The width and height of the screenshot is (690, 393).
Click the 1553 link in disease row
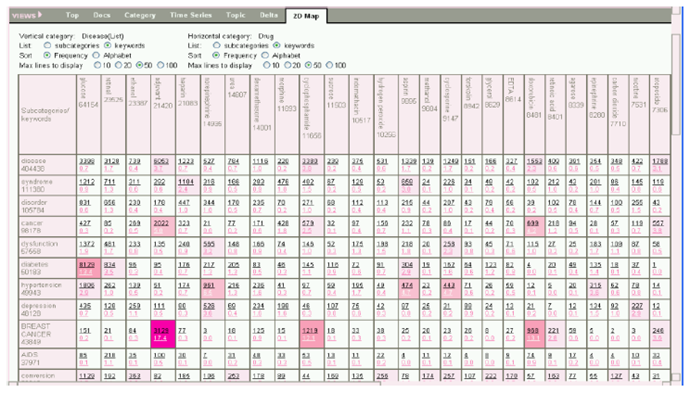coord(534,161)
